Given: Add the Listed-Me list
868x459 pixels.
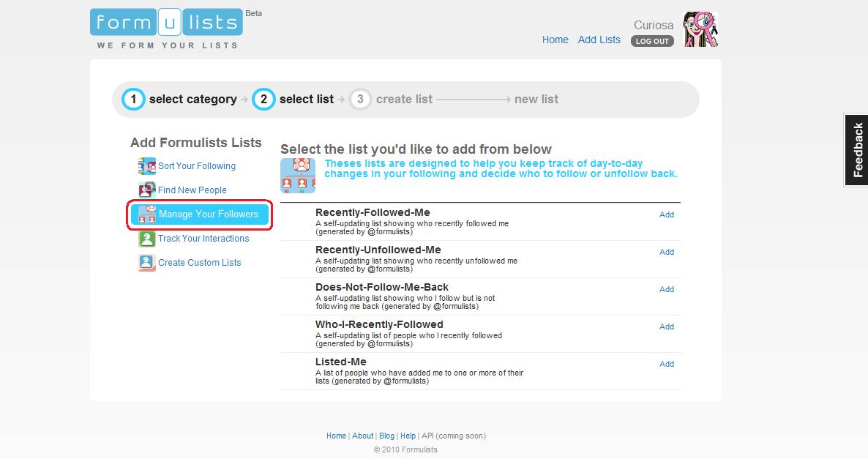Looking at the screenshot, I should [x=666, y=364].
